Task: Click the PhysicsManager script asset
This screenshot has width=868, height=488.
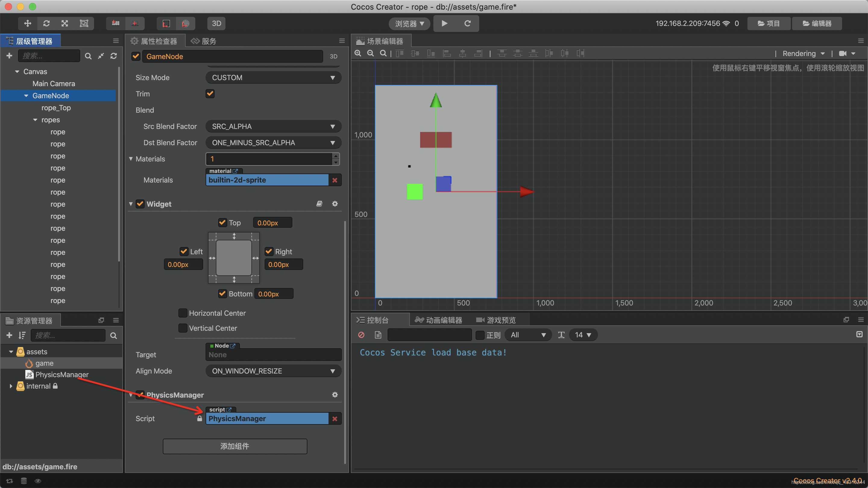Action: (61, 374)
